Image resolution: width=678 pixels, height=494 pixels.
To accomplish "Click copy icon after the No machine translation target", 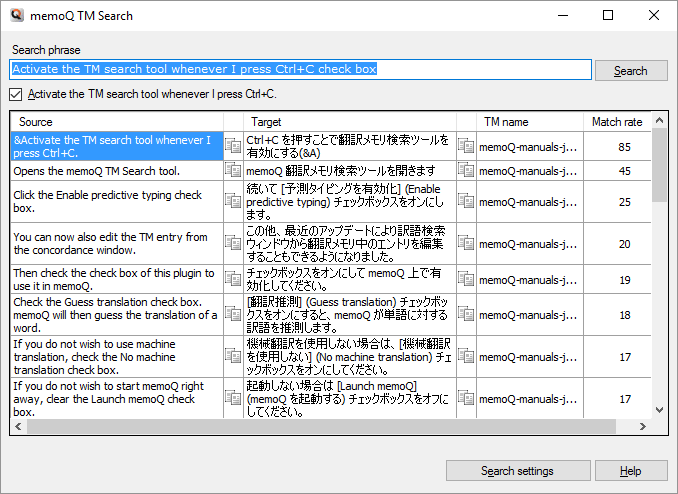I will [466, 356].
